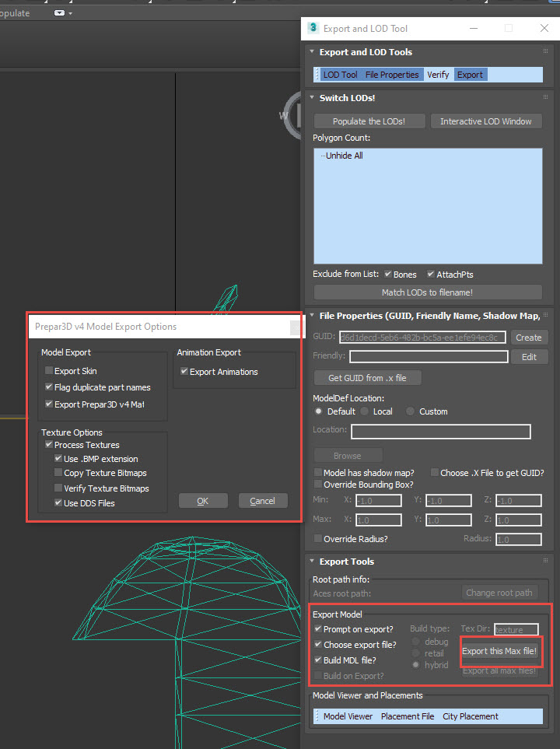560x749 pixels.
Task: Toggle the Bones exclude checkbox
Action: coord(388,275)
